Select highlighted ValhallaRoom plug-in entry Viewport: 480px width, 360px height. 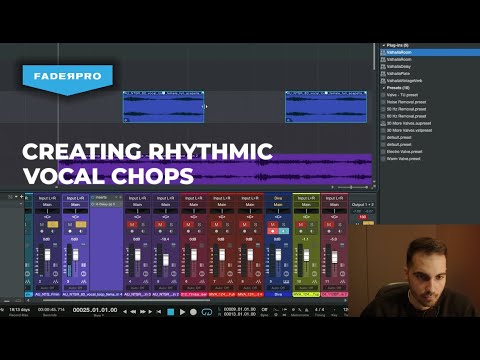(x=430, y=52)
